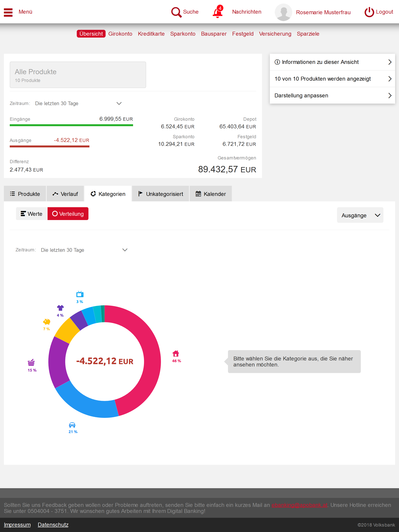
Task: Select the T-shirt clothing category icon
Action: pos(60,308)
